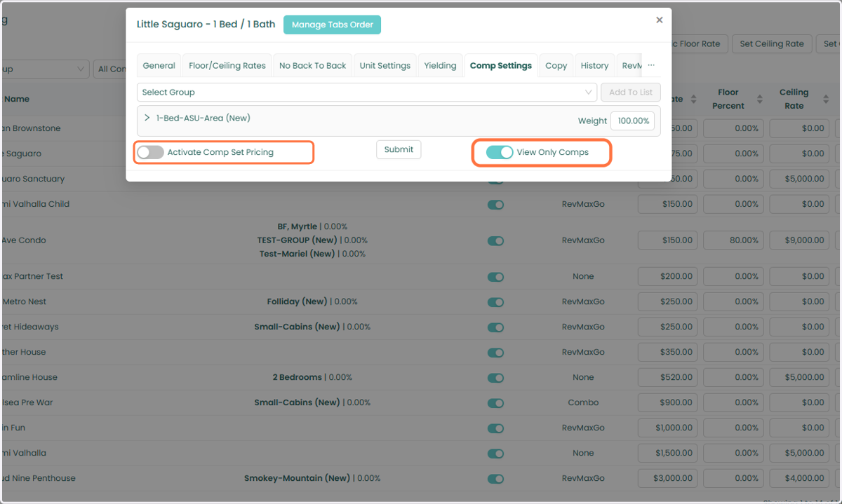This screenshot has width=842, height=504.
Task: Toggle the switch in the Partner Test row
Action: pyautogui.click(x=495, y=277)
